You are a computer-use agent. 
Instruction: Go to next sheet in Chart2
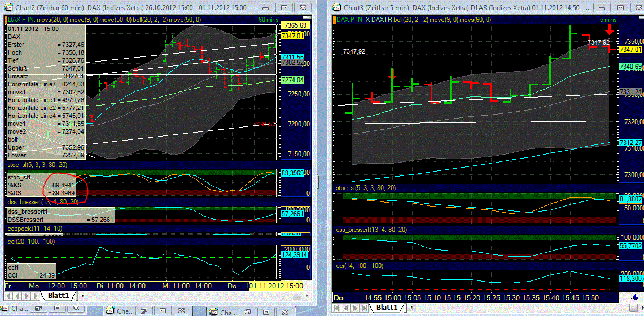tap(27, 296)
